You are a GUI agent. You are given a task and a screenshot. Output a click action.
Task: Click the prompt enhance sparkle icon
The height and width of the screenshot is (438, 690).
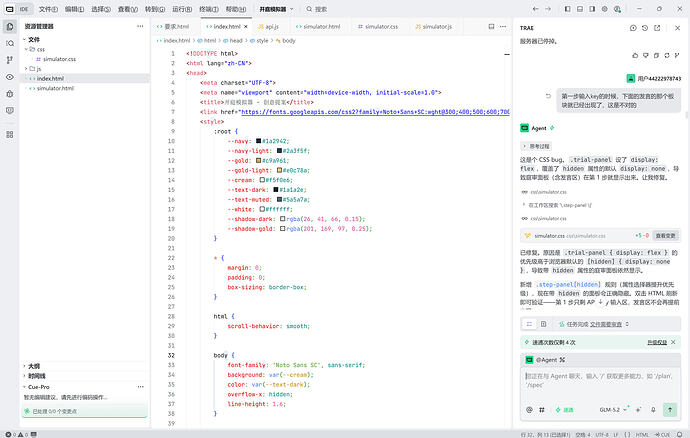tap(639, 410)
